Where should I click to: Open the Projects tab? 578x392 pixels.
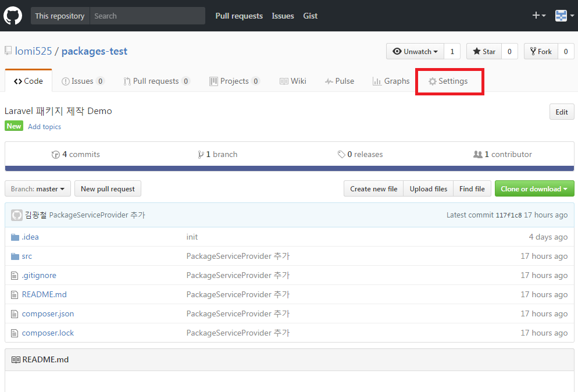[234, 81]
